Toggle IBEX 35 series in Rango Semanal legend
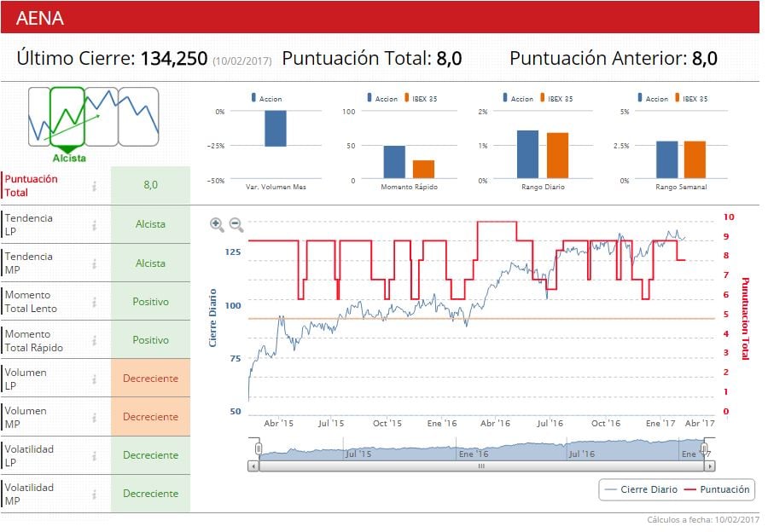This screenshot has height=532, width=768. pos(691,98)
